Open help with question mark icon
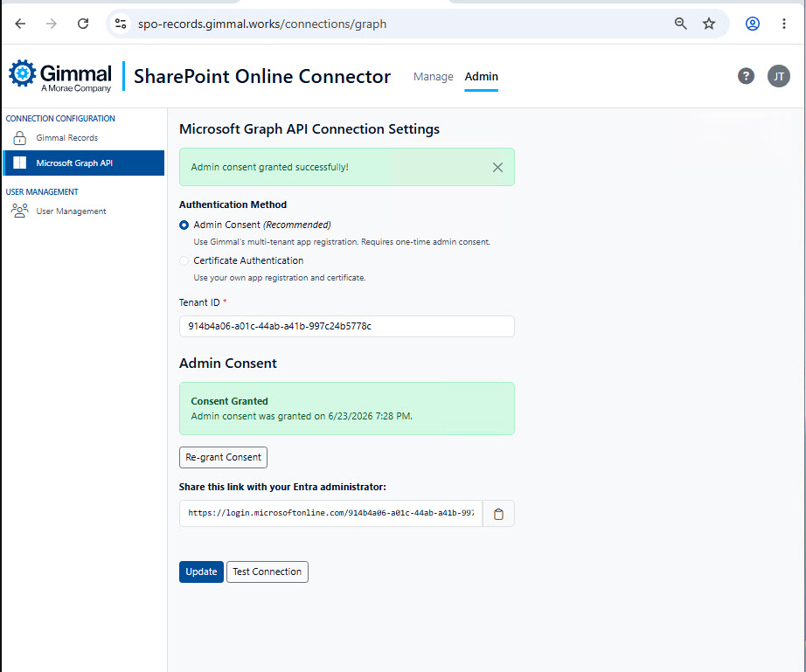806x672 pixels. (x=746, y=76)
